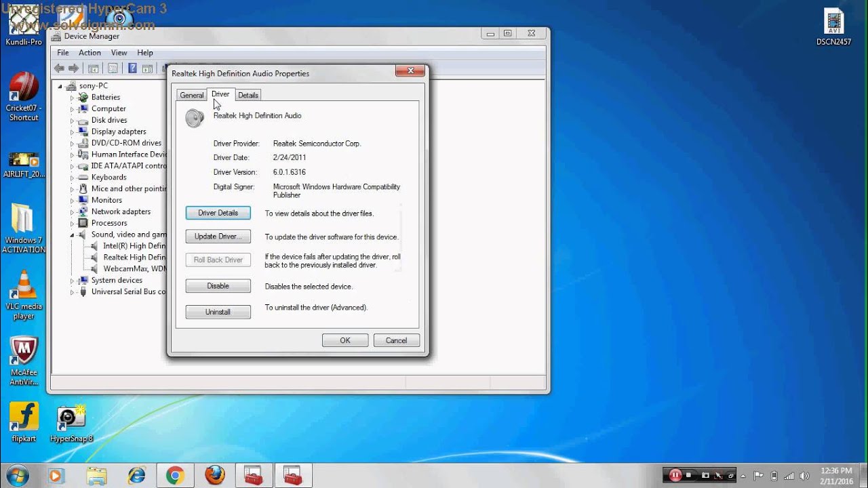The width and height of the screenshot is (868, 488).
Task: Collapse the sony-PC root node
Action: pyautogui.click(x=60, y=86)
